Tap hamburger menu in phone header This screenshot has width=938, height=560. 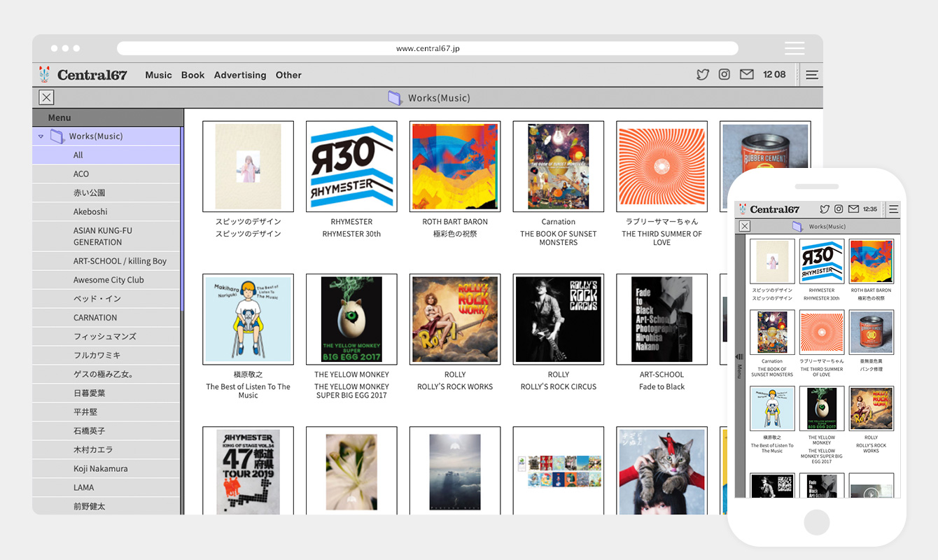(x=893, y=209)
